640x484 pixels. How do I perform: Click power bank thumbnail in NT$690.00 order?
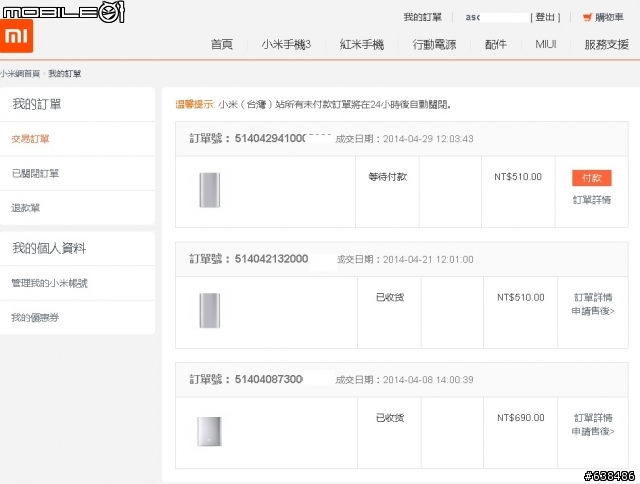[209, 431]
